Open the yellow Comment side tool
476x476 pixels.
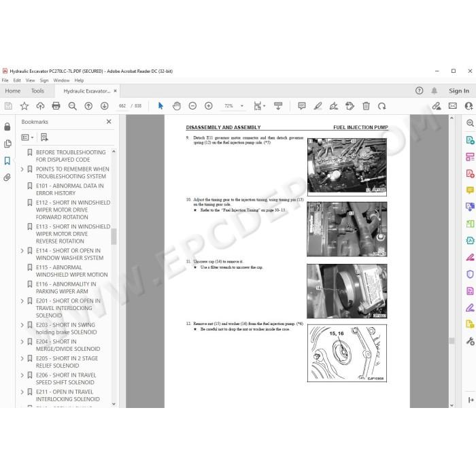[x=470, y=190]
